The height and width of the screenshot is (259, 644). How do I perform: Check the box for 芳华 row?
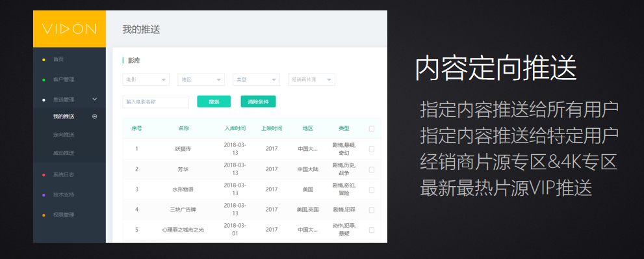[x=372, y=169]
